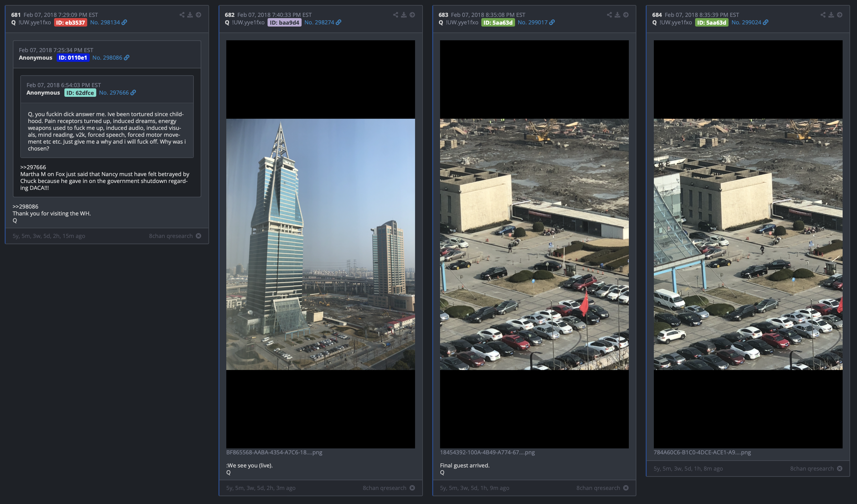Click the blue ID: 0110e1 badge
Image resolution: width=857 pixels, height=504 pixels.
73,58
